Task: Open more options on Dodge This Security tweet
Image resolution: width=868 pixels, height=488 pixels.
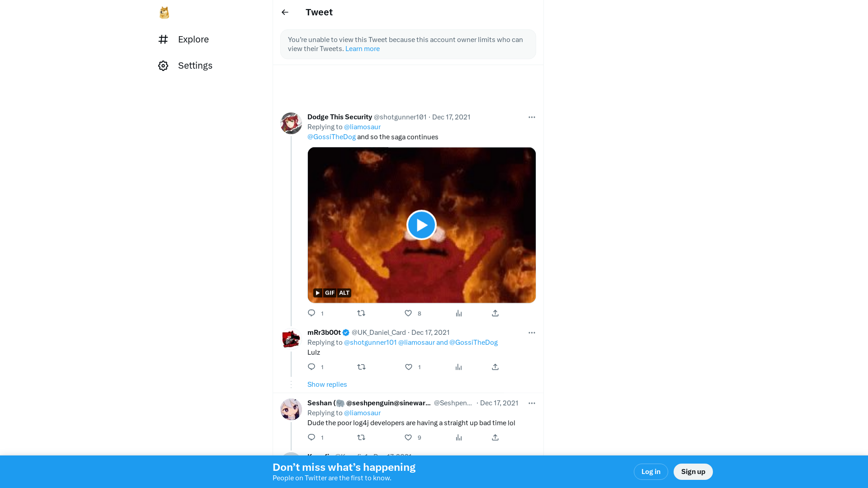Action: tap(532, 117)
